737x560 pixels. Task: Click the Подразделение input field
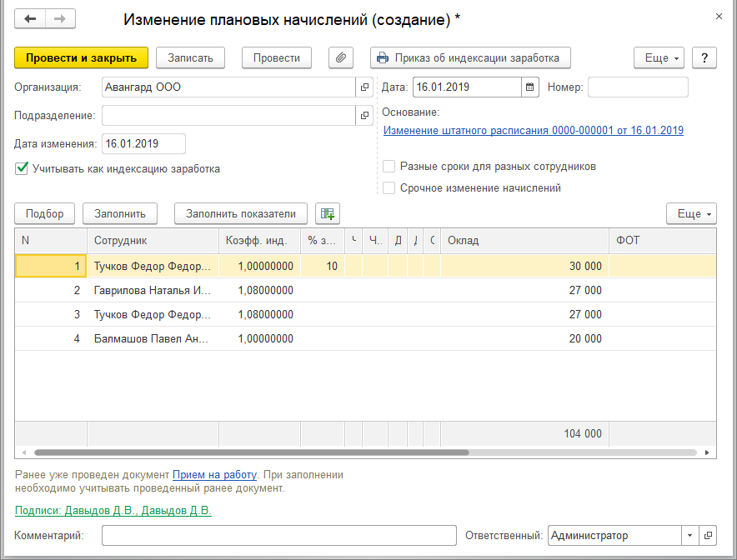229,116
